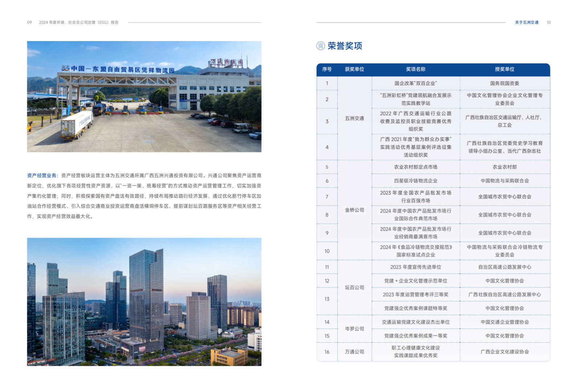Click the blue 资产经营业务 label
The width and height of the screenshot is (578, 392).
42,176
